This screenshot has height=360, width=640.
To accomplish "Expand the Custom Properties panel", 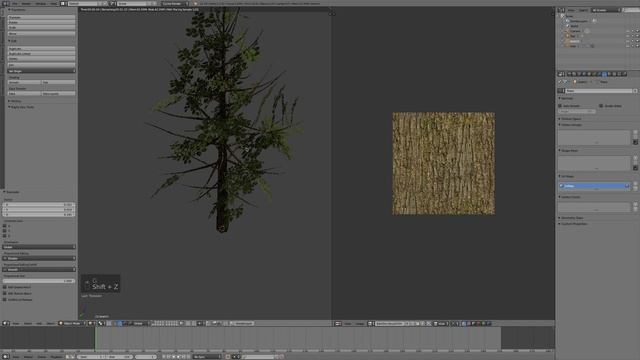I will click(573, 224).
